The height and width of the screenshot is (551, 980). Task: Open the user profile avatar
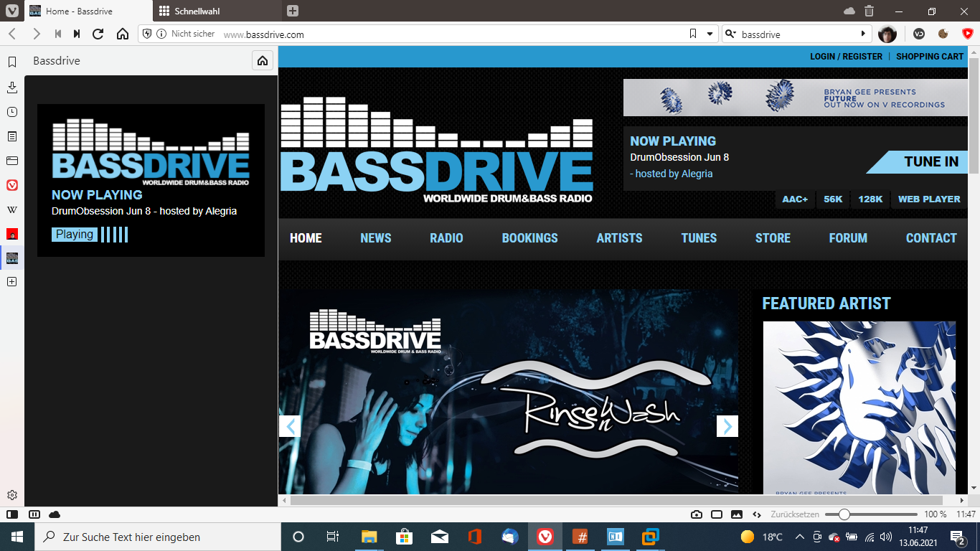[x=887, y=34]
